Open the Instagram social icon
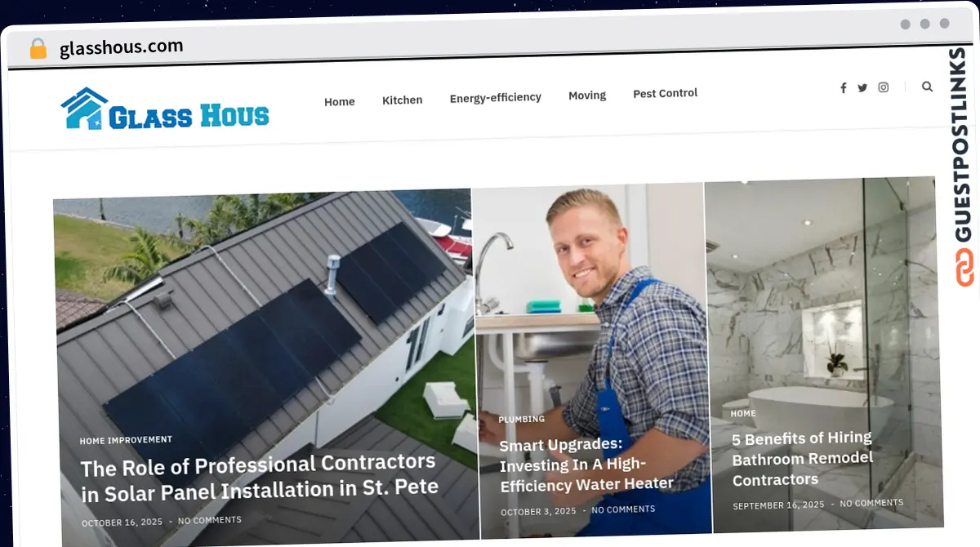980x547 pixels. point(884,87)
